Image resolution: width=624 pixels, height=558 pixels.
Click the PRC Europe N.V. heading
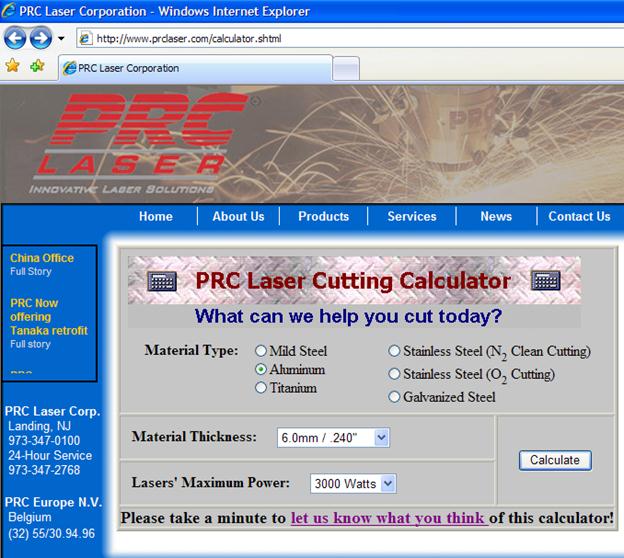[x=53, y=502]
